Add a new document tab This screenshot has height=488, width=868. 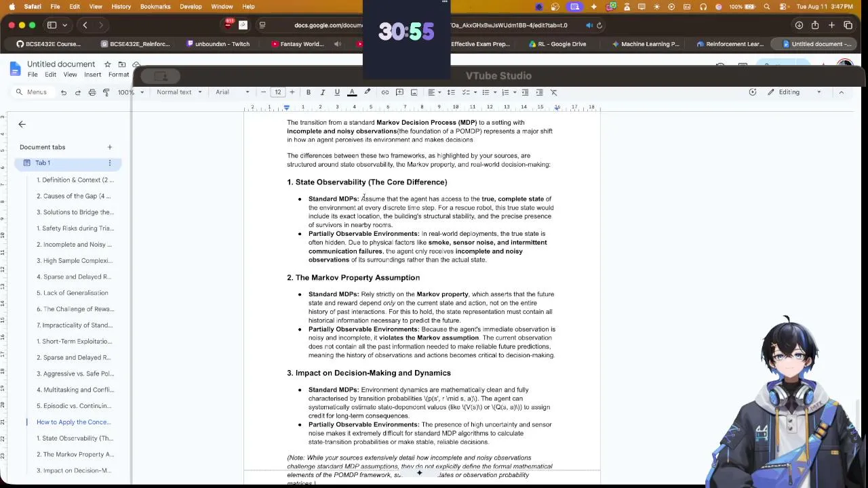[x=109, y=147]
